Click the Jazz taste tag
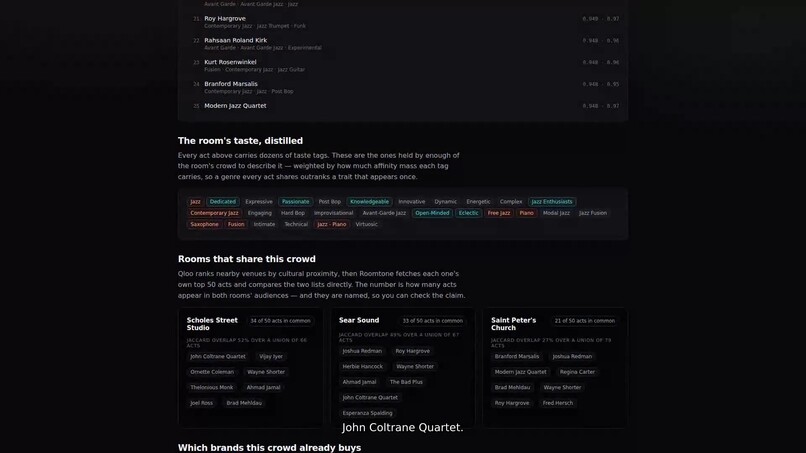This screenshot has width=806, height=453. 195,202
